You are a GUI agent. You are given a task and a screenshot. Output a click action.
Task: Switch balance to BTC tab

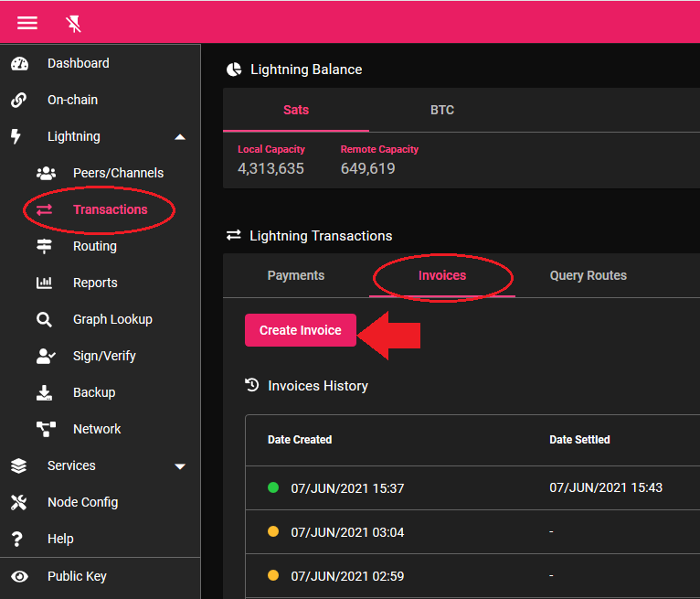442,110
